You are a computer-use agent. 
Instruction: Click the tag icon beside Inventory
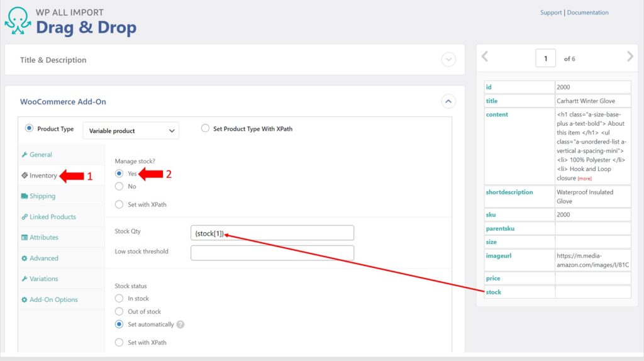coord(25,175)
